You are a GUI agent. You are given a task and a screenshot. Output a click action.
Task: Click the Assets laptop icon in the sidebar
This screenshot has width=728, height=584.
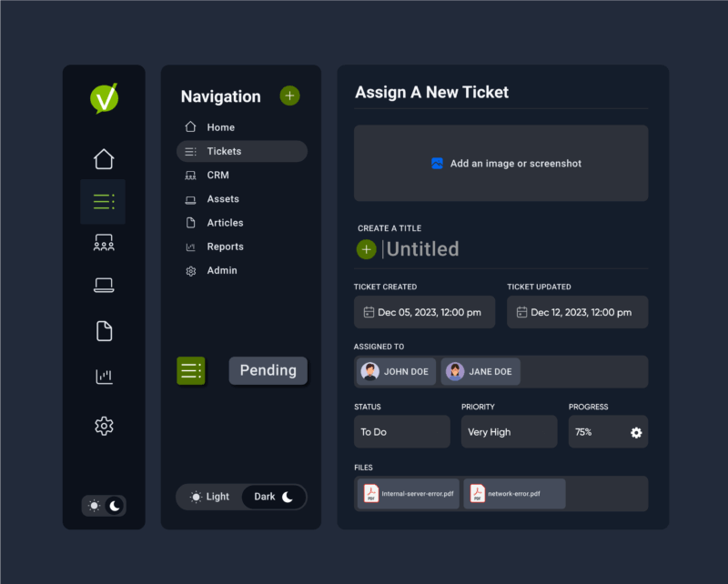[103, 286]
